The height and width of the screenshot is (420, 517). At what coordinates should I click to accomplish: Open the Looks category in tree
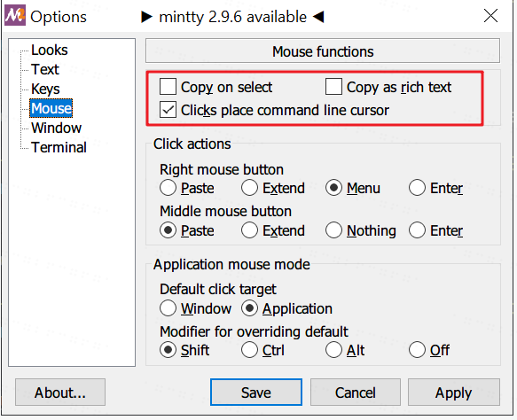(x=49, y=51)
